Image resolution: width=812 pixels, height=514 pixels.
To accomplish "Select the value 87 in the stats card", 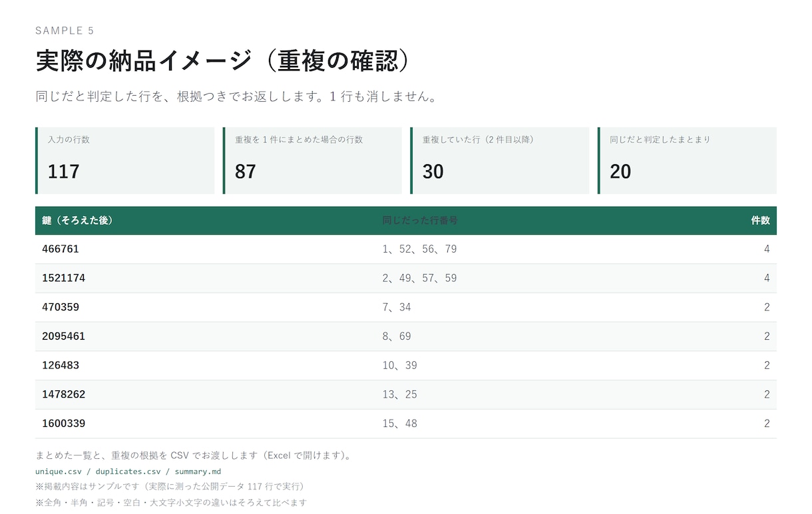I will 246,172.
